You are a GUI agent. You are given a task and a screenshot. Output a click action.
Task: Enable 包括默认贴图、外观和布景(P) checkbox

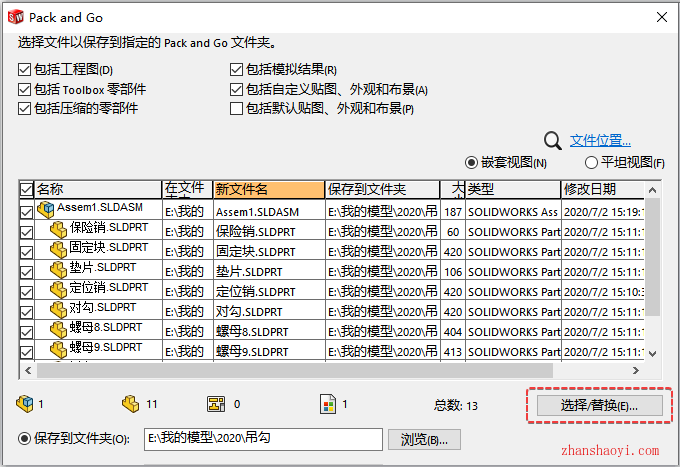click(x=236, y=108)
